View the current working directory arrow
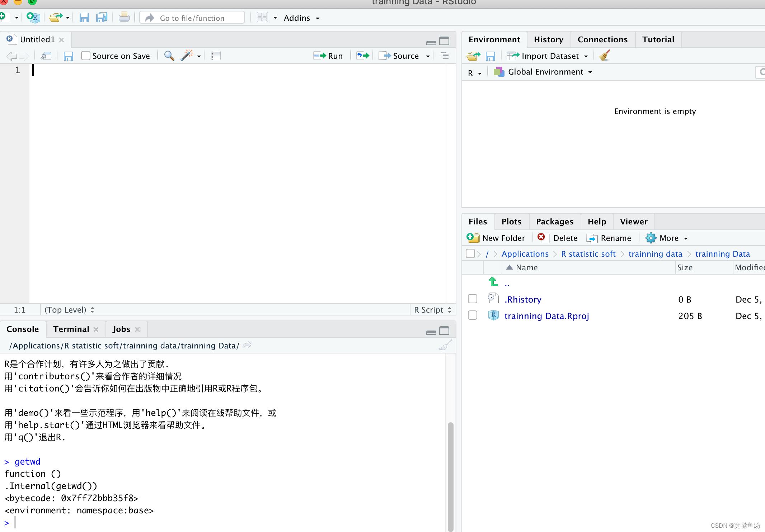This screenshot has height=532, width=765. point(247,345)
